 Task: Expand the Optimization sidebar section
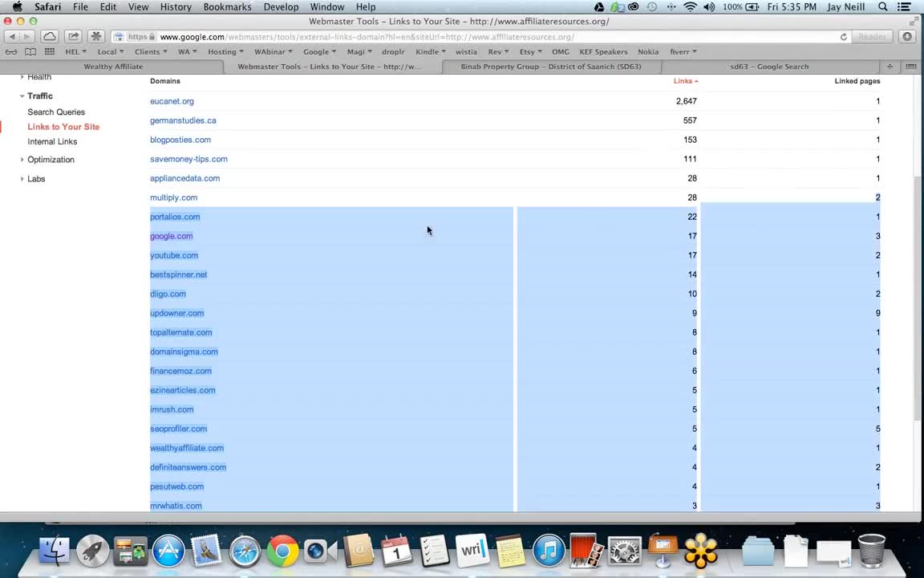pos(22,160)
